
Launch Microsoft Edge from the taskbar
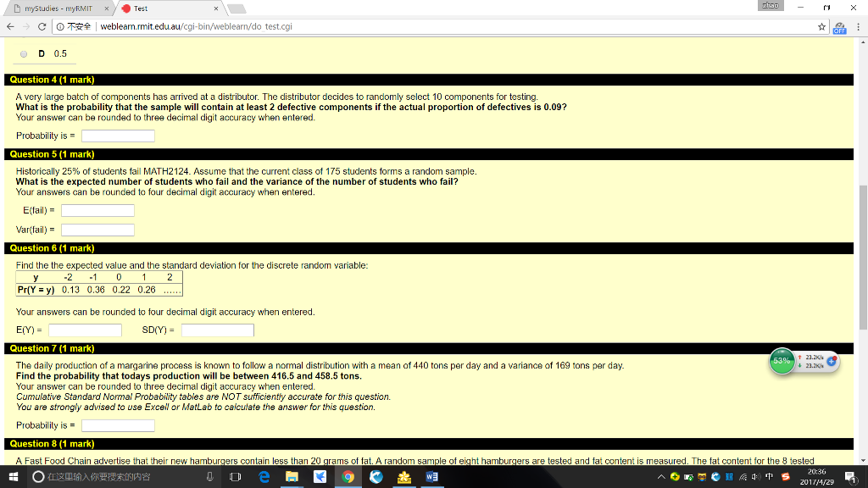[264, 476]
